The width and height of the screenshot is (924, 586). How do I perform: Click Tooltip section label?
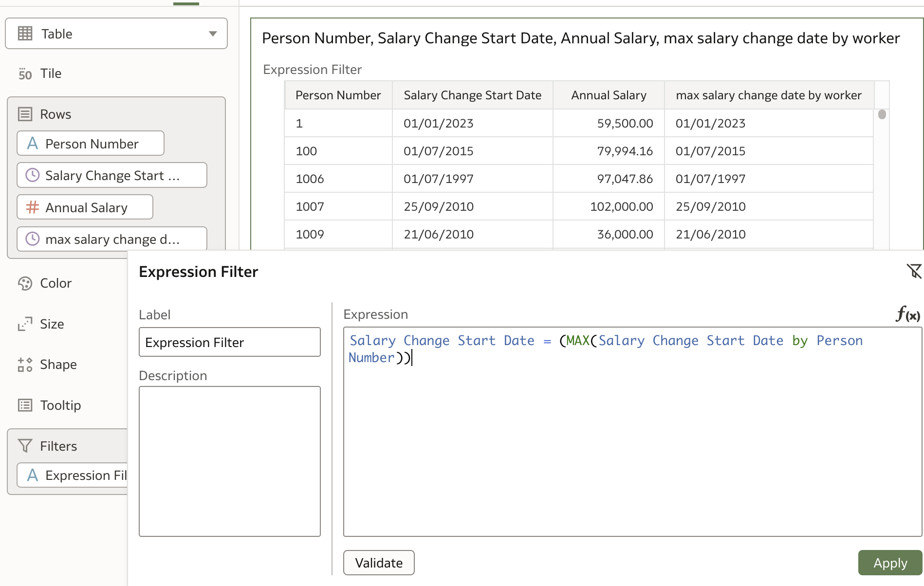pos(60,405)
